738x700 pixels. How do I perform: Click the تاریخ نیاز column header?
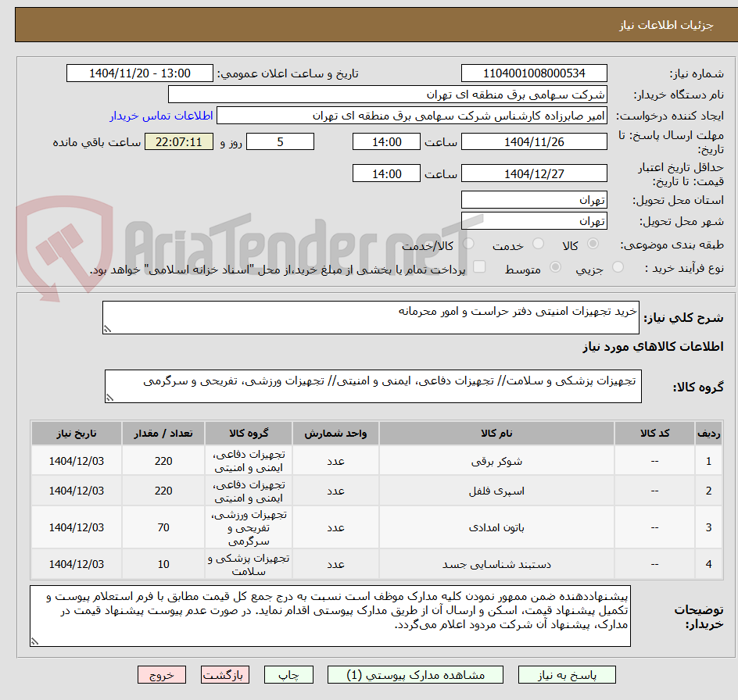pyautogui.click(x=77, y=434)
